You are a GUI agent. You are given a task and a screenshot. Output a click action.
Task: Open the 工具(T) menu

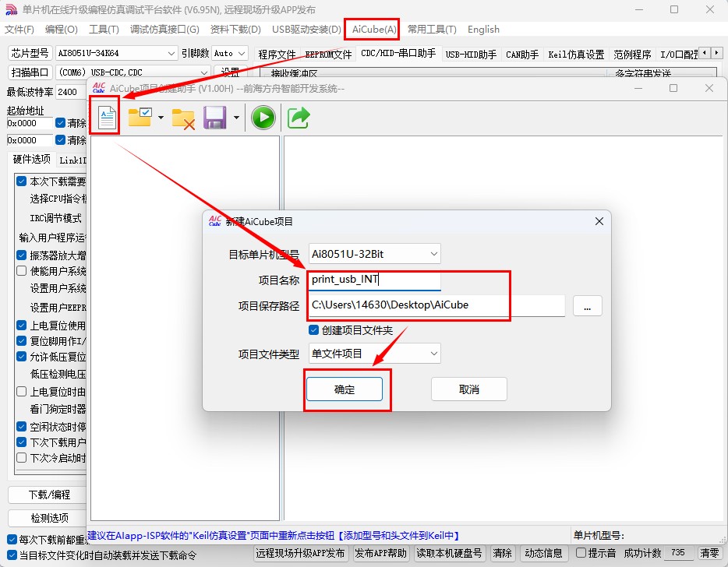tap(104, 30)
